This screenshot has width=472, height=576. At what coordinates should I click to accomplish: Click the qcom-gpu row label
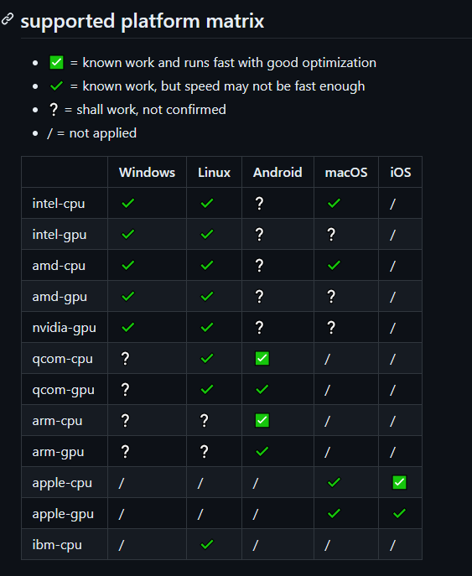click(x=63, y=389)
